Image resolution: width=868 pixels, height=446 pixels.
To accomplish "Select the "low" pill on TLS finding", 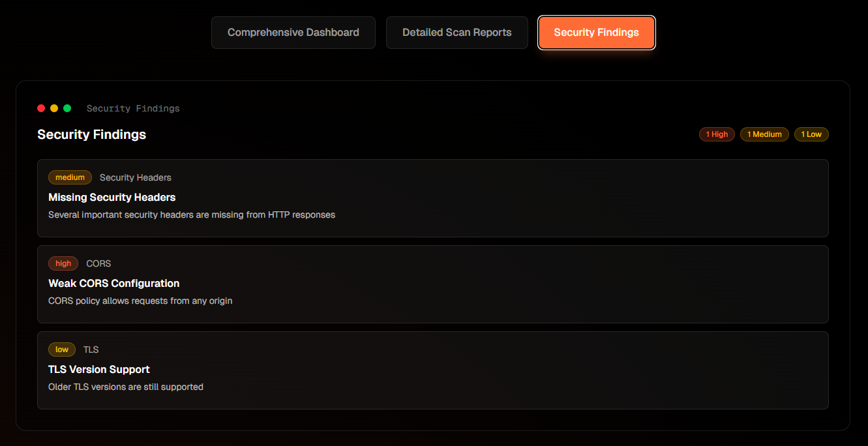I will [61, 349].
